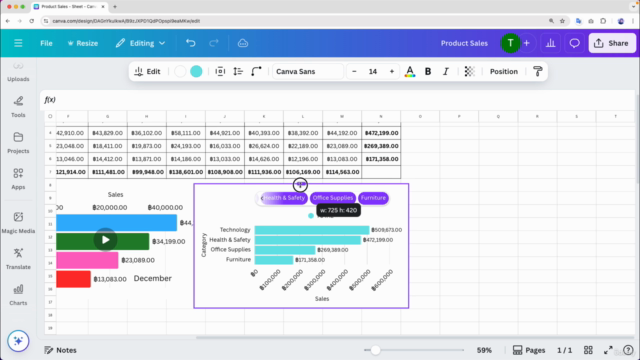The width and height of the screenshot is (640, 360).
Task: Open a new browser tab
Action: point(115,7)
